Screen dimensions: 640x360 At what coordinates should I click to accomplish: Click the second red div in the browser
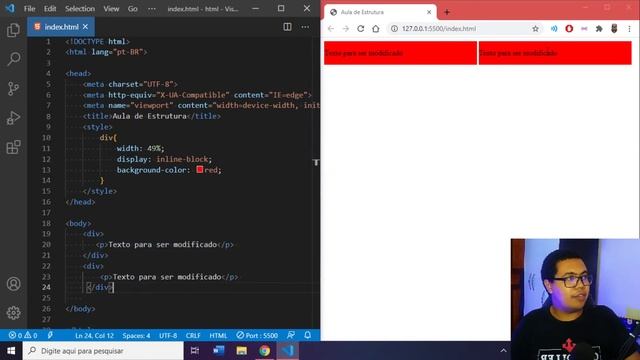click(555, 53)
